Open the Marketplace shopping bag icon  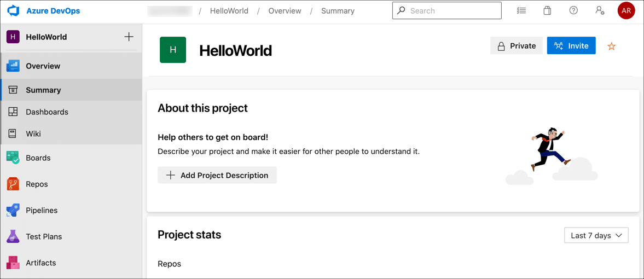tap(547, 11)
